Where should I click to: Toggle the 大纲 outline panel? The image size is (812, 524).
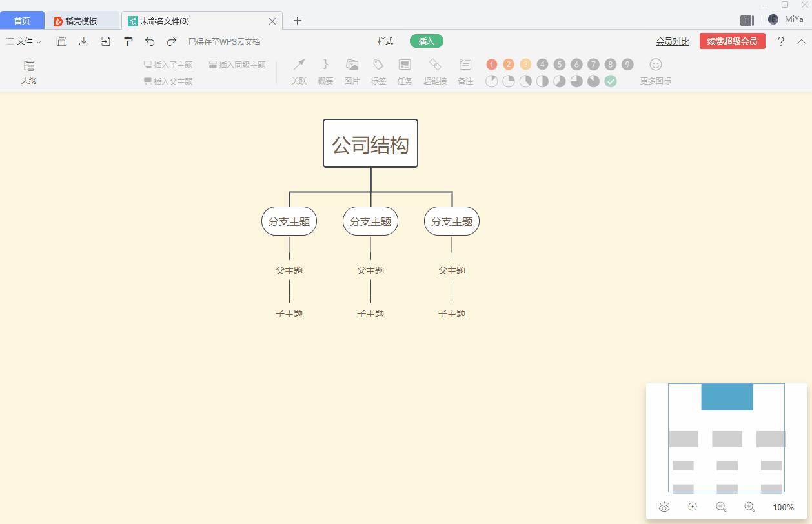point(28,71)
